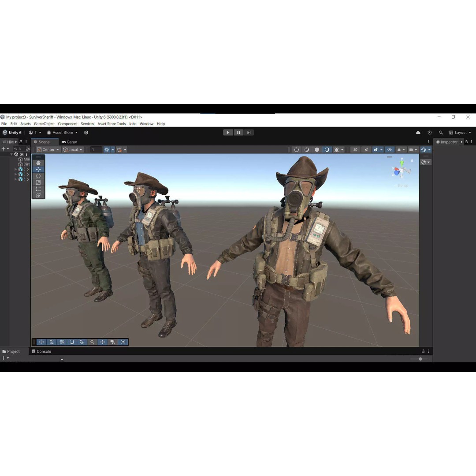476x476 pixels.
Task: Open the Asset Store Tools menu
Action: coord(112,124)
